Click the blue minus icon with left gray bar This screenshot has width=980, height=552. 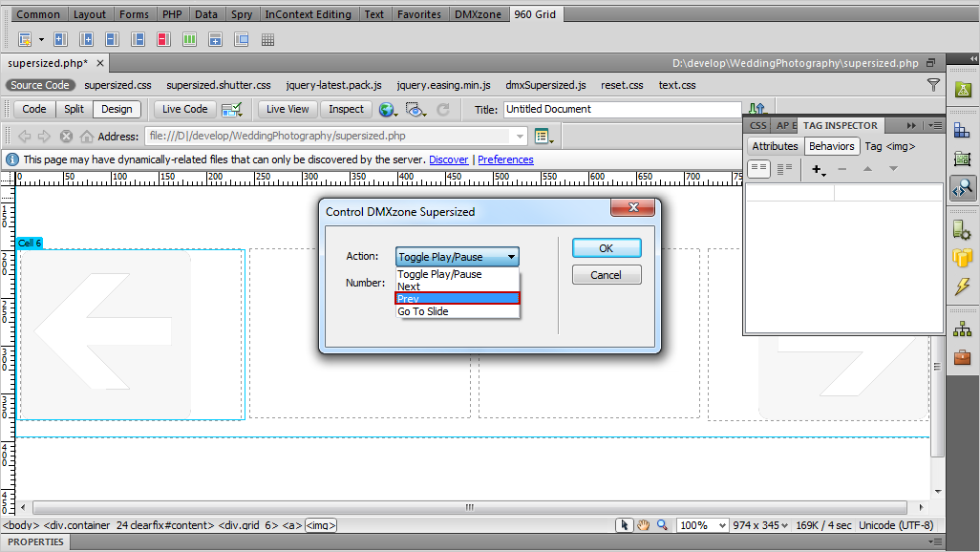tap(138, 39)
